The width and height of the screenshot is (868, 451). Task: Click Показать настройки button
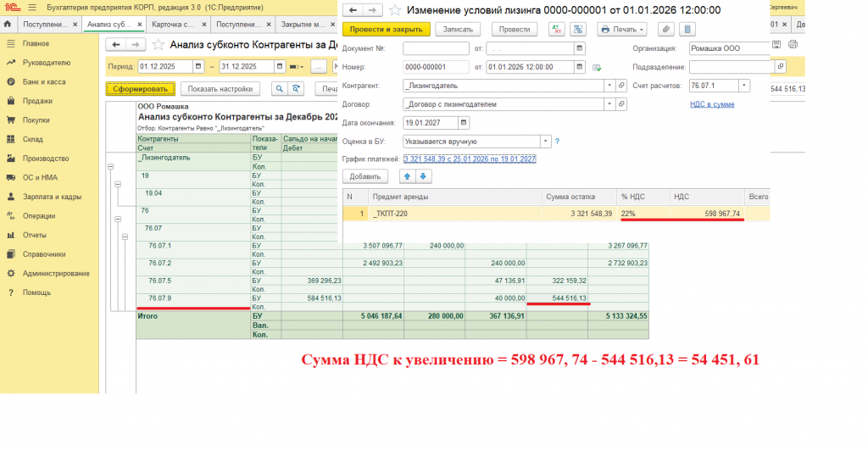point(220,88)
